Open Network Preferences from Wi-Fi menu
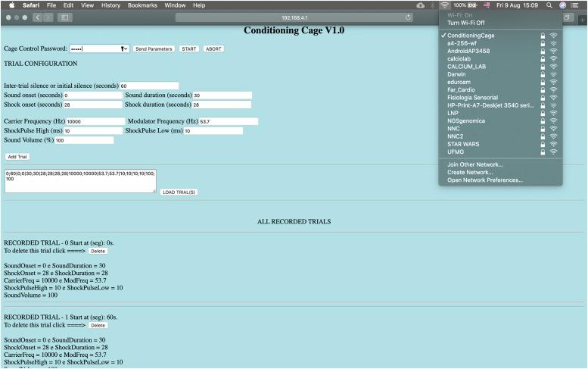 484,180
